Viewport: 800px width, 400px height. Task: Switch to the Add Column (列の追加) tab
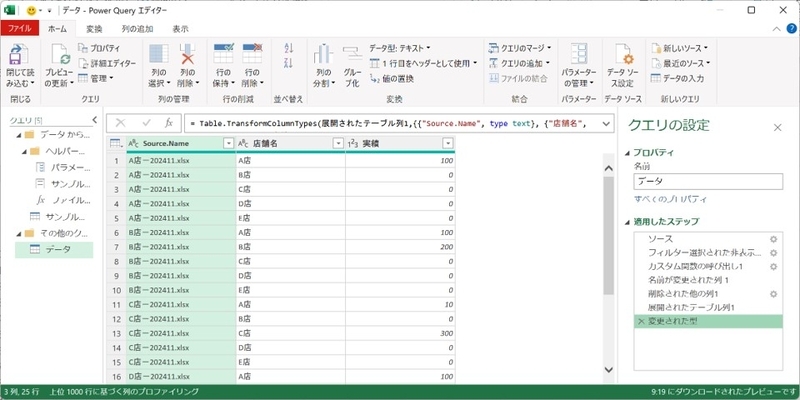[137, 29]
